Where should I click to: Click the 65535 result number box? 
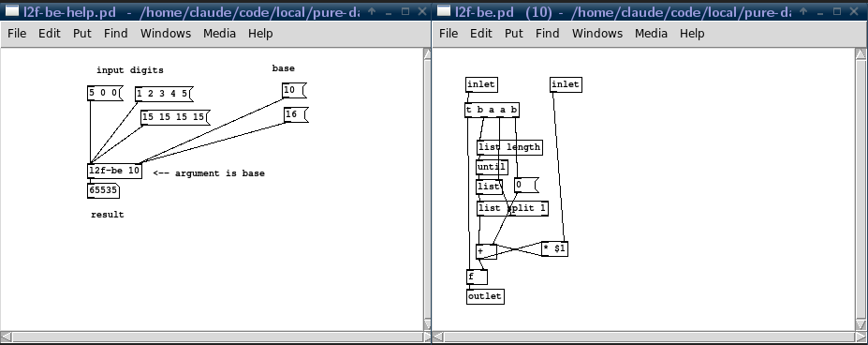click(x=103, y=191)
